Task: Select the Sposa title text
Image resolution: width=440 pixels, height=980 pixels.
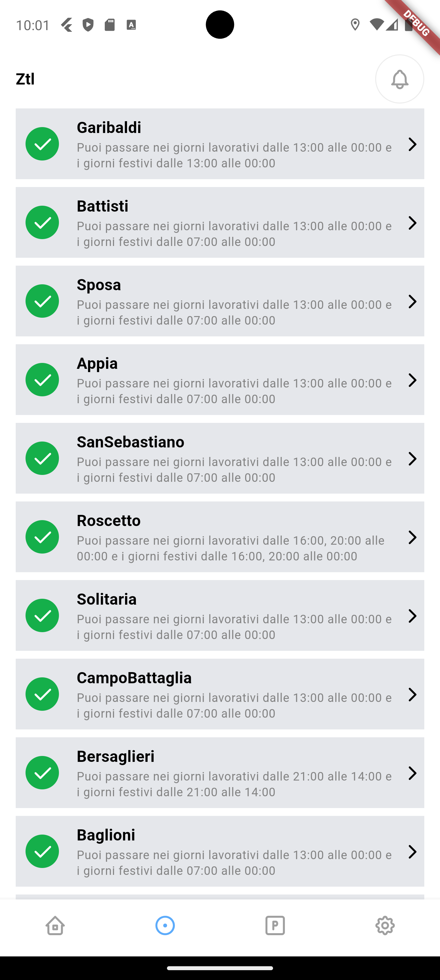Action: (99, 285)
